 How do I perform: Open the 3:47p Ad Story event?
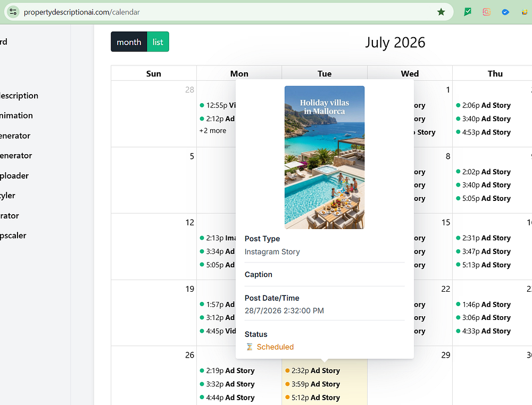click(x=484, y=251)
